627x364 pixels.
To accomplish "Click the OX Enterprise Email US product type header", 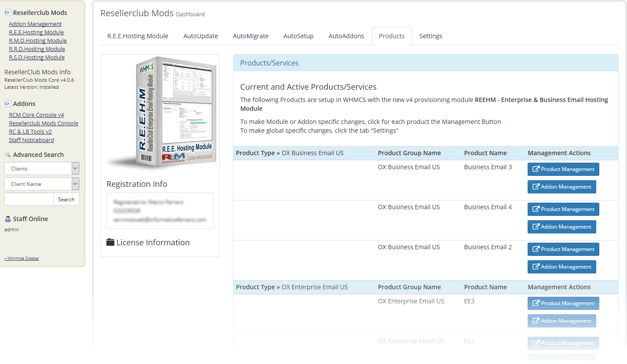I will (x=292, y=287).
